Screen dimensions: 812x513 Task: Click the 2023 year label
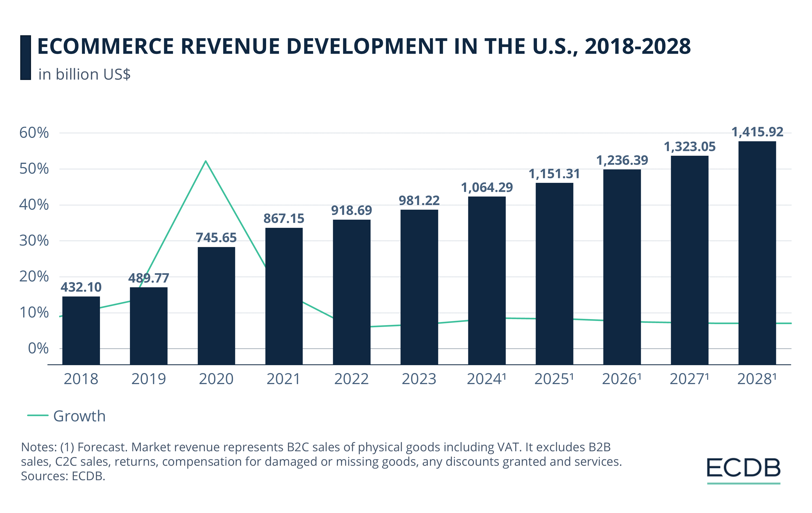pos(419,379)
